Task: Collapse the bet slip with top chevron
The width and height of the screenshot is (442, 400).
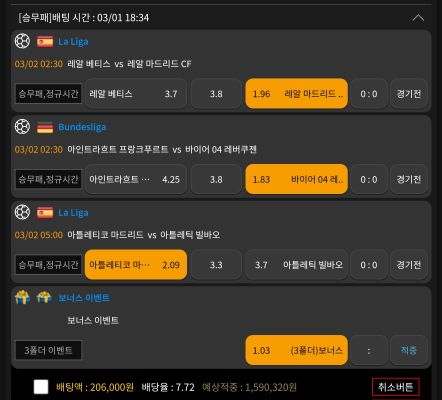Action: (x=418, y=18)
